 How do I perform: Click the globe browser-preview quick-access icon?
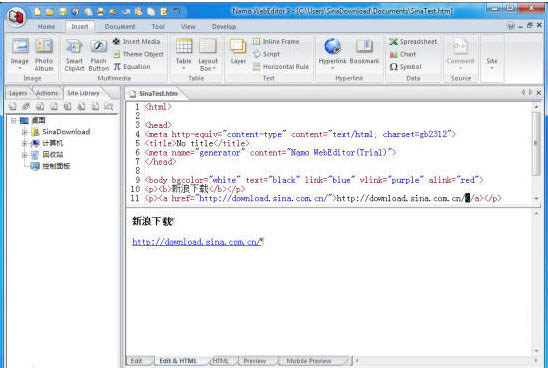click(75, 12)
